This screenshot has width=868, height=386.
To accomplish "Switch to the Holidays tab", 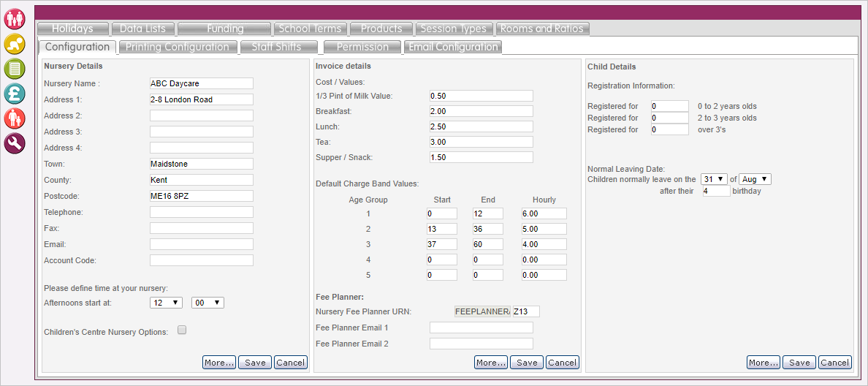I will coord(72,29).
